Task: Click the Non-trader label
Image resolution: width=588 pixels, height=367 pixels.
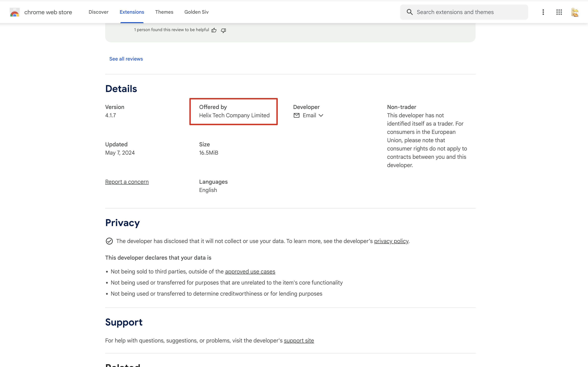Action: (x=401, y=107)
